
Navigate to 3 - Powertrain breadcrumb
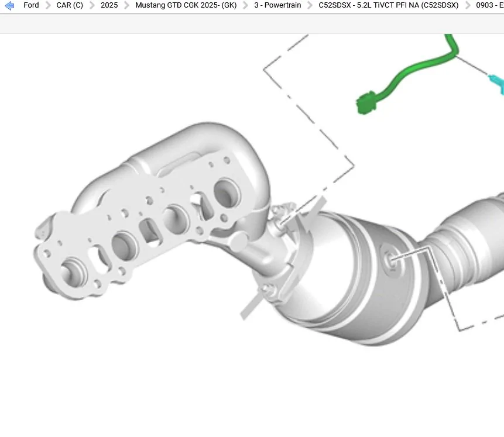(277, 5)
